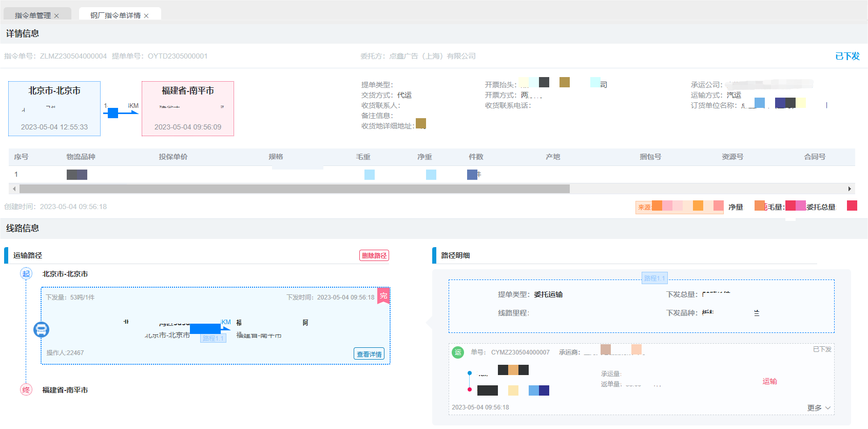
Task: Click the bus transport icon on route card
Action: 41,329
